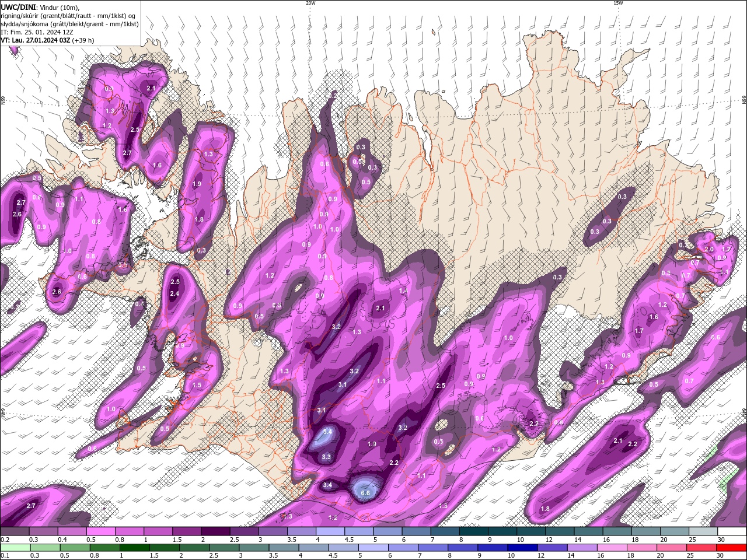Select lower scale swatch between 0.1 and 0.3
This screenshot has height=560, width=747.
tap(15, 548)
